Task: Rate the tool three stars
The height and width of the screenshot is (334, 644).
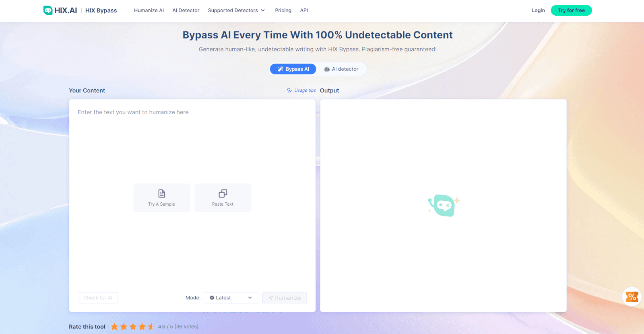Action: [133, 327]
